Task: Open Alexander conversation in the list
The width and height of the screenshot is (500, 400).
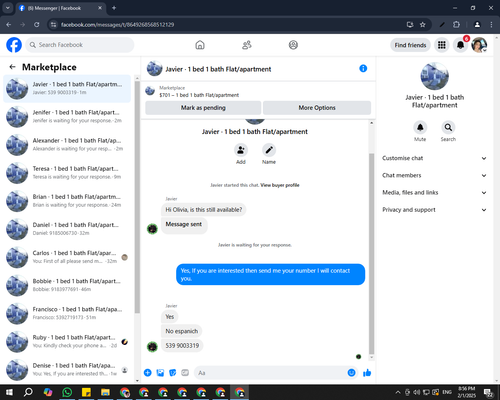Action: tap(67, 145)
